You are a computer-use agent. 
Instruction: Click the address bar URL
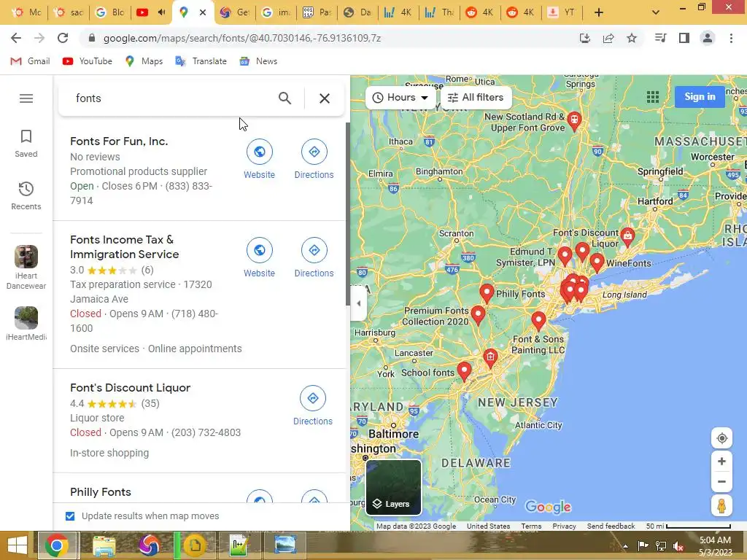pyautogui.click(x=242, y=38)
